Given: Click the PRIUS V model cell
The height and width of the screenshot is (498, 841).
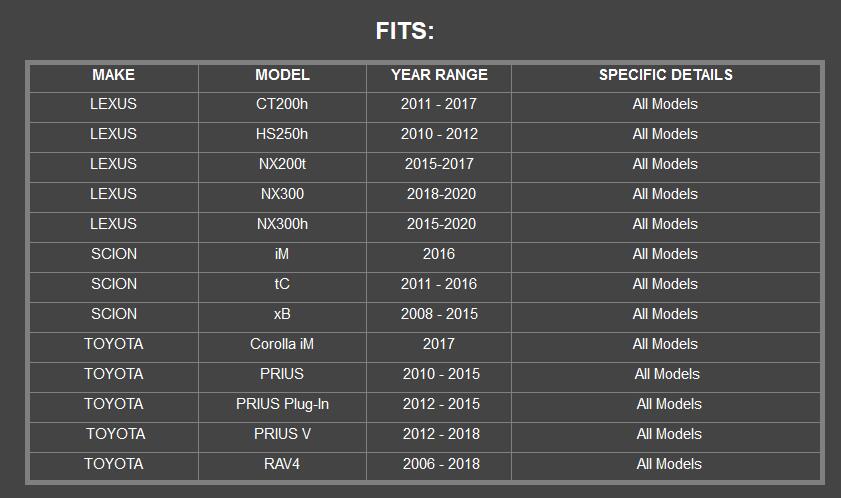Looking at the screenshot, I should pyautogui.click(x=282, y=434).
